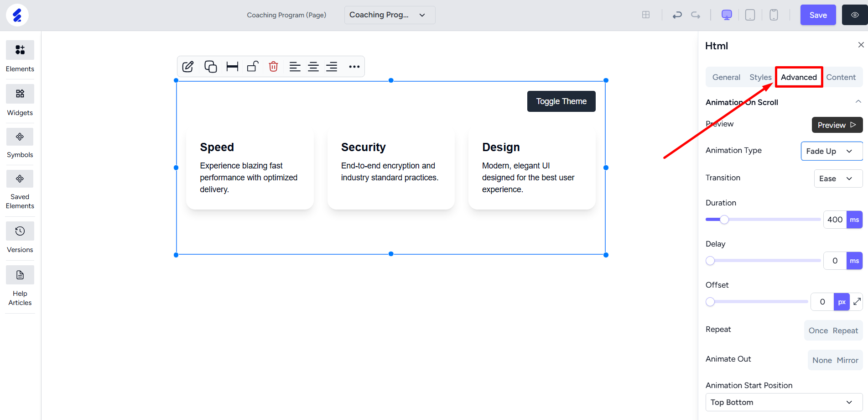The image size is (868, 420).
Task: Switch to Content tab
Action: (841, 77)
